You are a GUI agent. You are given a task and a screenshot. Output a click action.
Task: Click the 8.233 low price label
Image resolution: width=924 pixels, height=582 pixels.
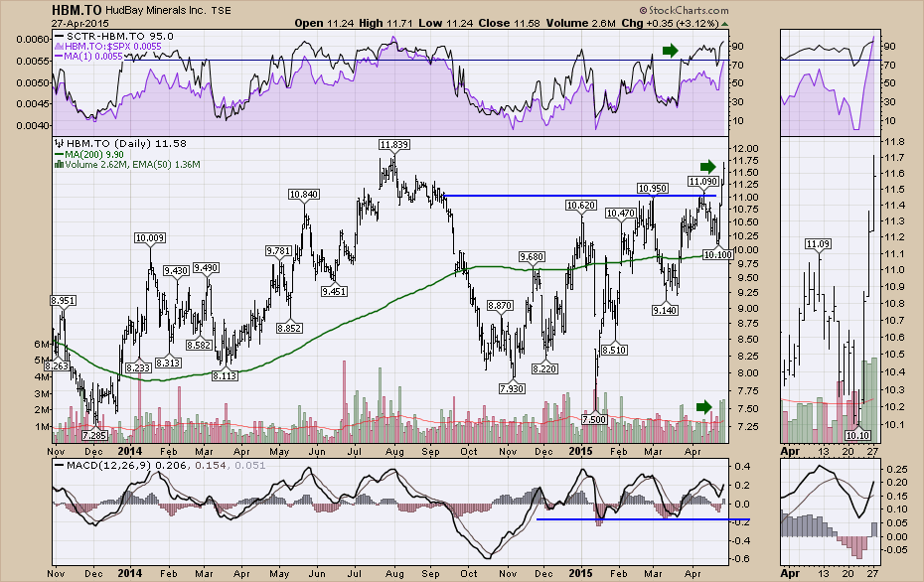pos(139,367)
